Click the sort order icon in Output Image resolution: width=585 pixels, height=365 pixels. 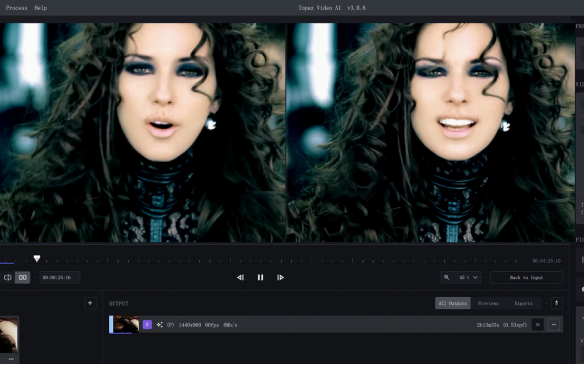556,303
